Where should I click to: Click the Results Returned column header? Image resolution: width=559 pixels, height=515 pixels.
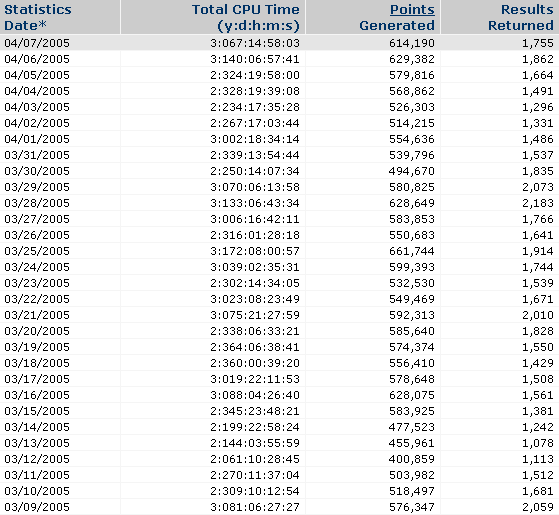(520, 17)
